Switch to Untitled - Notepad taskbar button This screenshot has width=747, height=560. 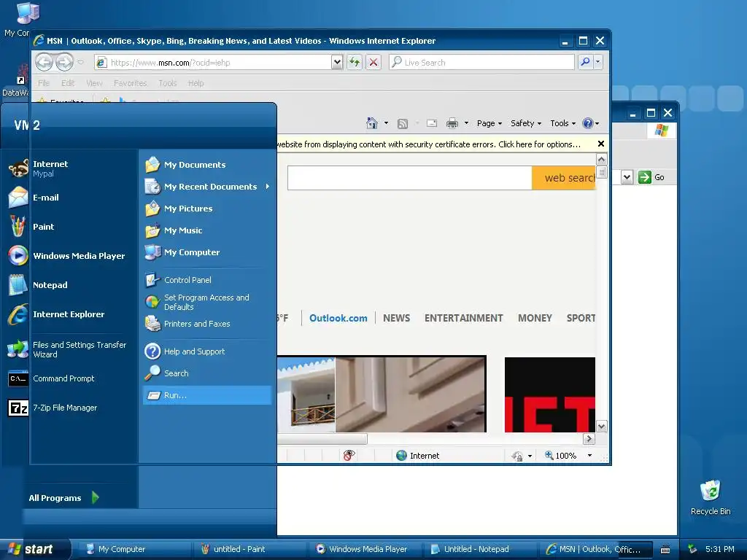(480, 549)
